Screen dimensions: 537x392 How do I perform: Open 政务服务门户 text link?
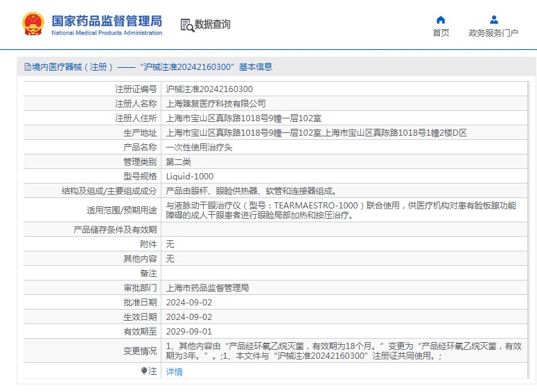pyautogui.click(x=493, y=33)
